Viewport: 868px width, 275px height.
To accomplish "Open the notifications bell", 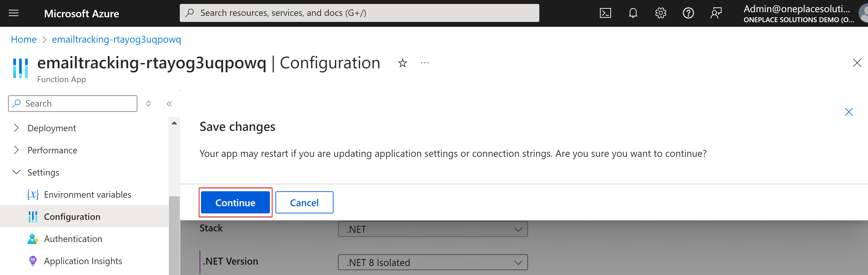I will (633, 13).
